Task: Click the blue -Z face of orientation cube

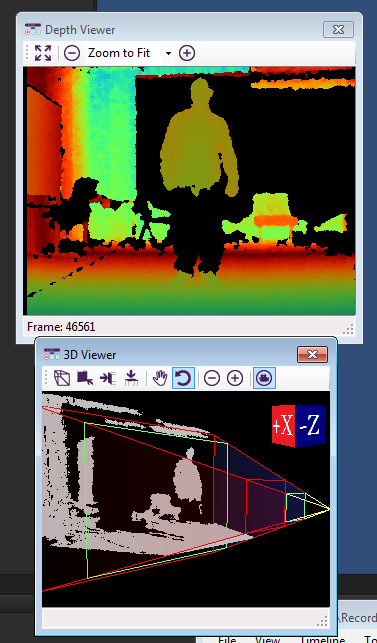Action: [311, 426]
